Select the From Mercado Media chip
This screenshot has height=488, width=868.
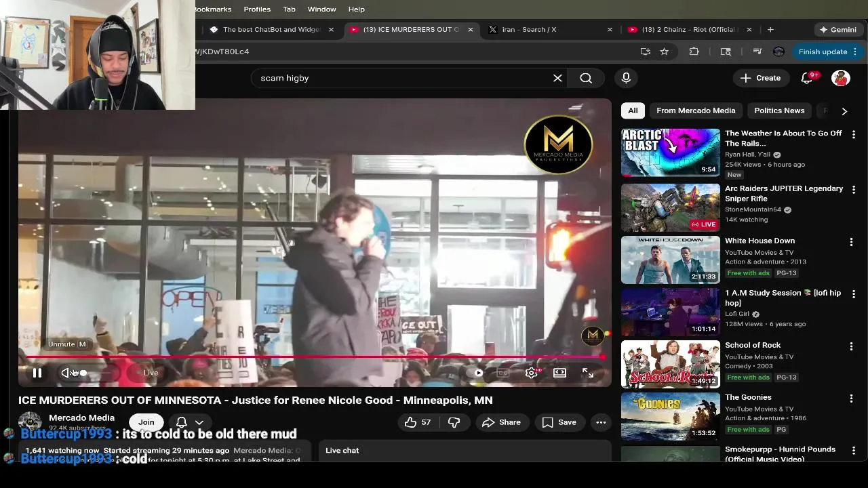696,110
